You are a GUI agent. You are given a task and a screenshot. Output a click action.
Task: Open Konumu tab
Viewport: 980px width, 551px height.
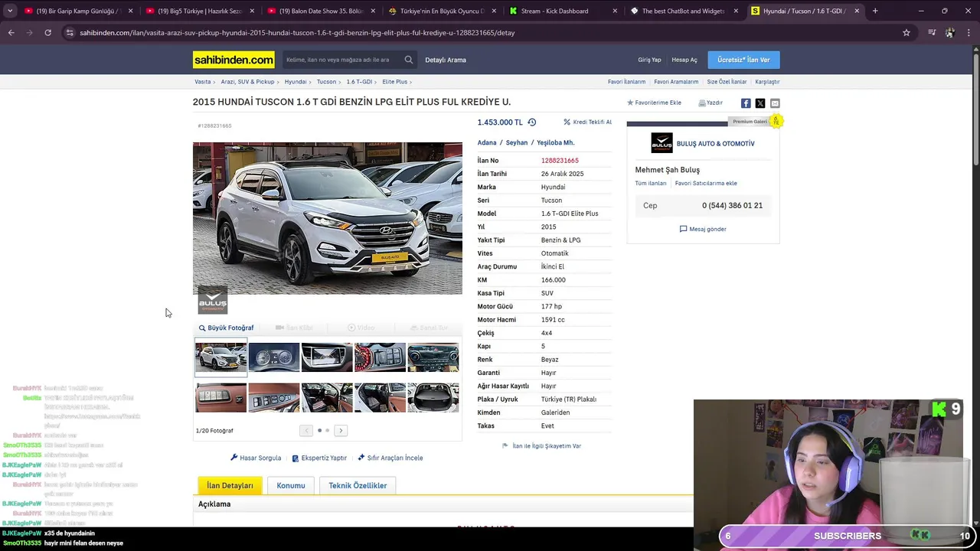pyautogui.click(x=291, y=485)
